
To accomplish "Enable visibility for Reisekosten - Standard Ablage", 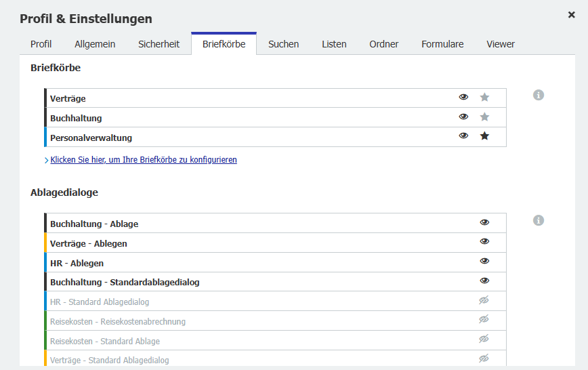I will pyautogui.click(x=484, y=340).
